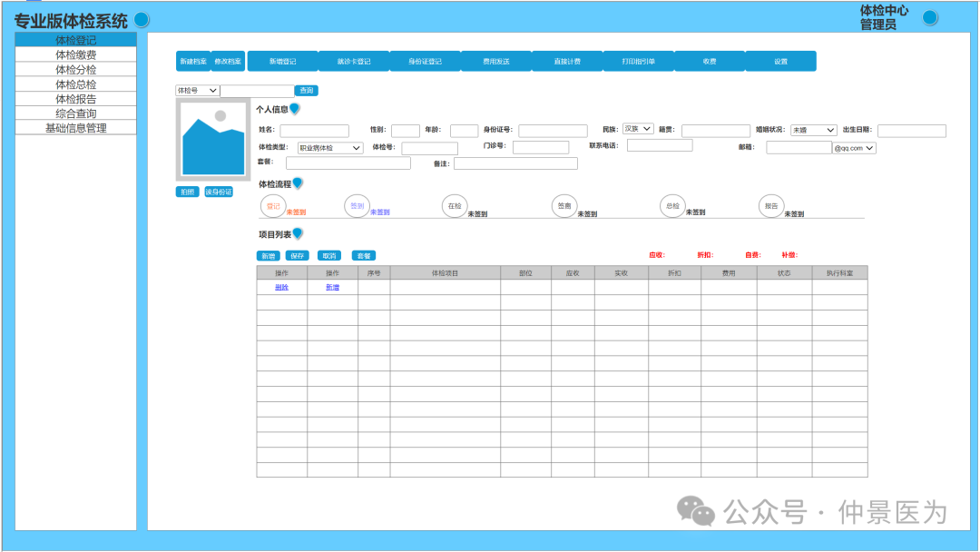Select the 总检 step circle
980x552 pixels.
(x=671, y=206)
